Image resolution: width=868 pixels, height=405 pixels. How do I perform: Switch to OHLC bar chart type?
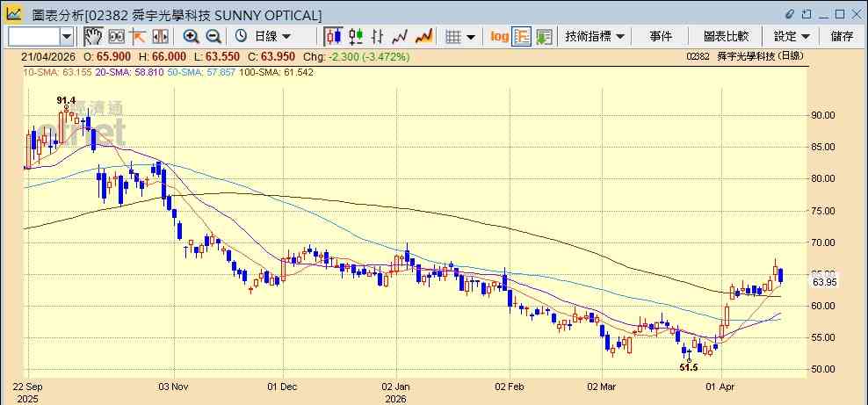378,37
